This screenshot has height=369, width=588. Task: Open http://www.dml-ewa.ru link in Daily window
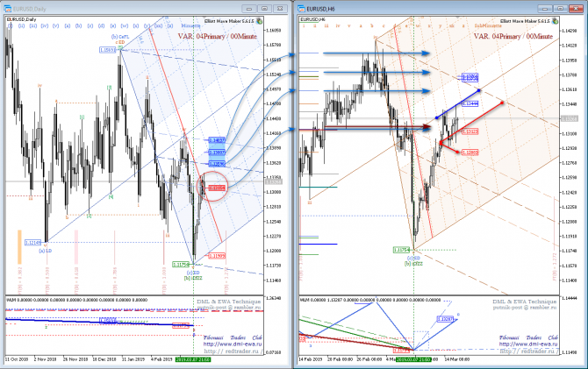click(233, 344)
